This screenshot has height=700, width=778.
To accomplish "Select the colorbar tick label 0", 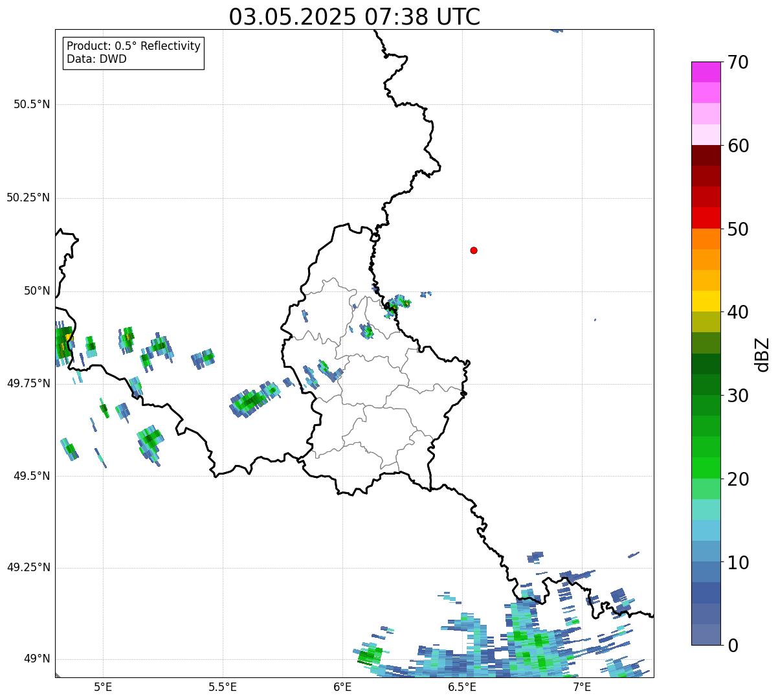I will [733, 646].
